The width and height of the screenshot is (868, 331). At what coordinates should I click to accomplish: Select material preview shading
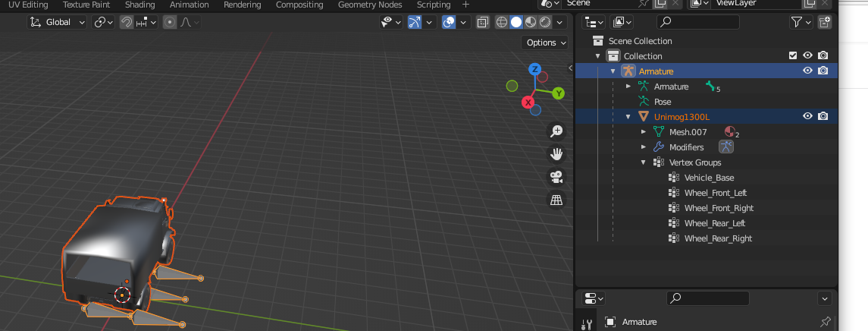pos(531,22)
